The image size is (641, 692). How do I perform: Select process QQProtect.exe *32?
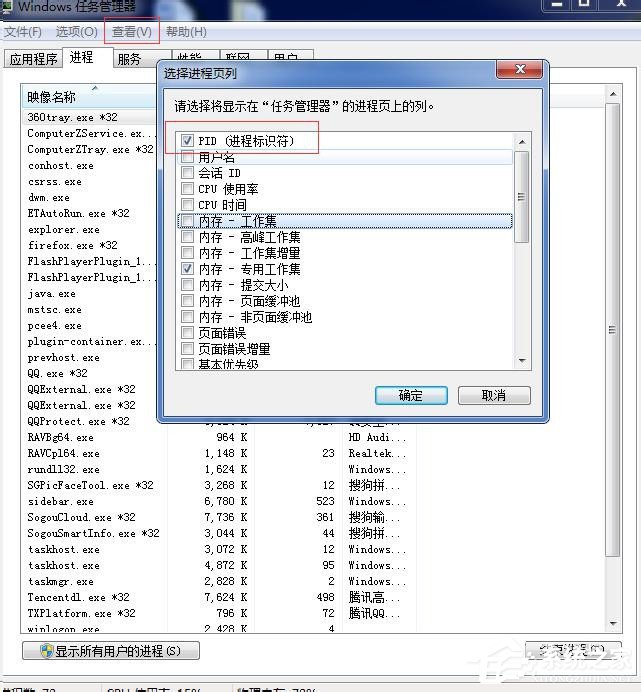pyautogui.click(x=79, y=421)
